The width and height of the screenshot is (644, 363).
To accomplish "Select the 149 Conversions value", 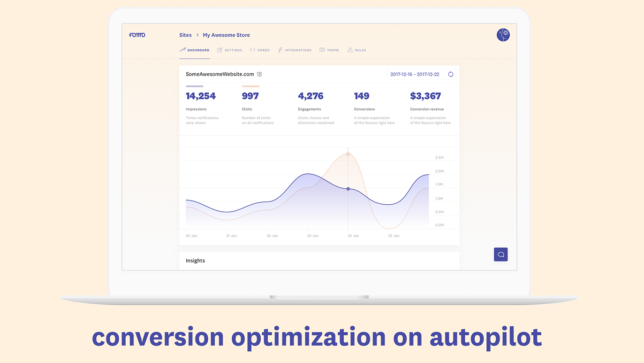I will (362, 96).
